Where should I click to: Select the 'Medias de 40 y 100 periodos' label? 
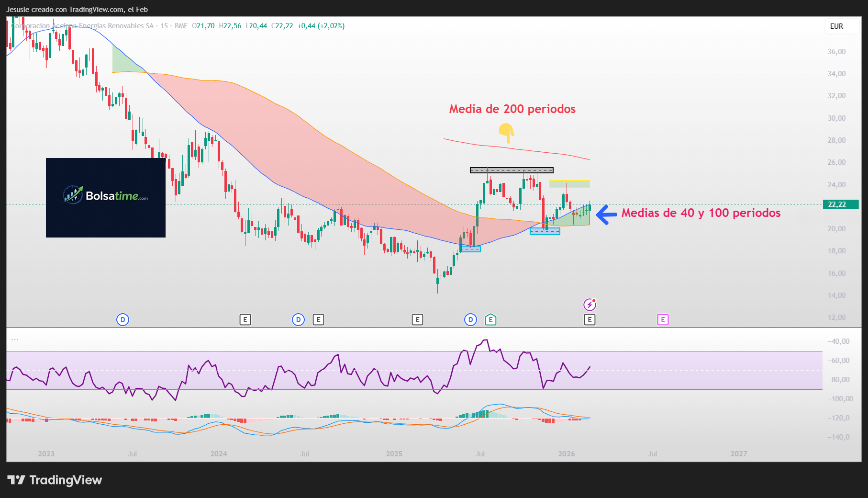pos(701,213)
